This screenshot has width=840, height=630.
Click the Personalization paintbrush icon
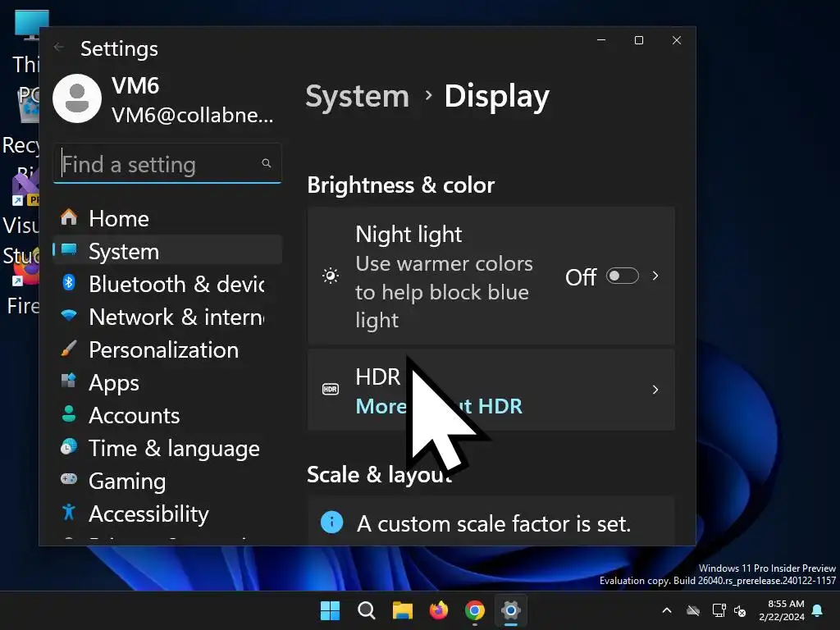tap(69, 348)
